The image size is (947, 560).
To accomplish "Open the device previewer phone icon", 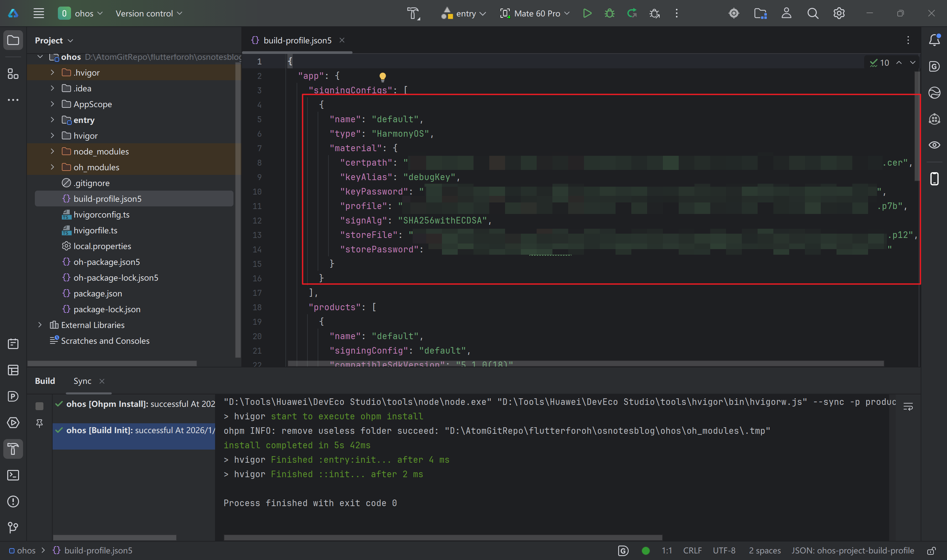I will click(x=934, y=179).
